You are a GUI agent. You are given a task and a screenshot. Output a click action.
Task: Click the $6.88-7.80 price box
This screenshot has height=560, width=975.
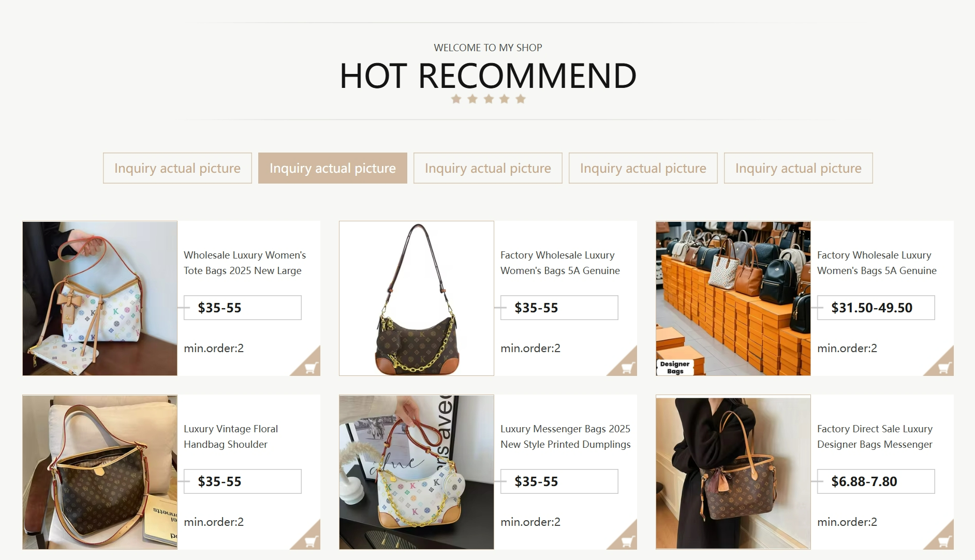click(x=876, y=481)
